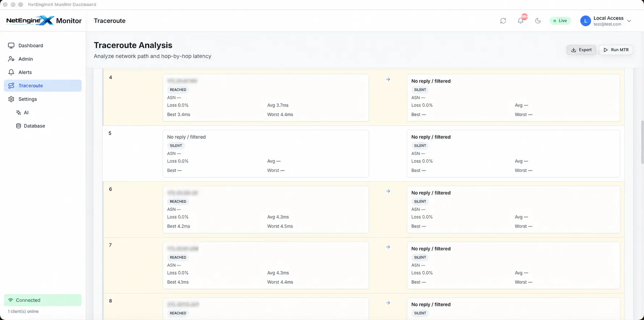Click the hop number 4 label
Viewport: 644px width, 320px height.
pos(110,77)
